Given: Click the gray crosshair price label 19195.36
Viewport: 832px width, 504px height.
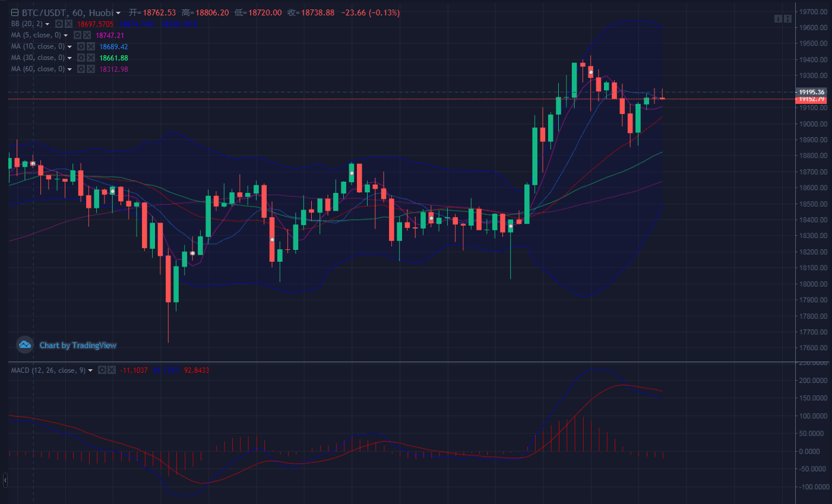Looking at the screenshot, I should (x=811, y=92).
